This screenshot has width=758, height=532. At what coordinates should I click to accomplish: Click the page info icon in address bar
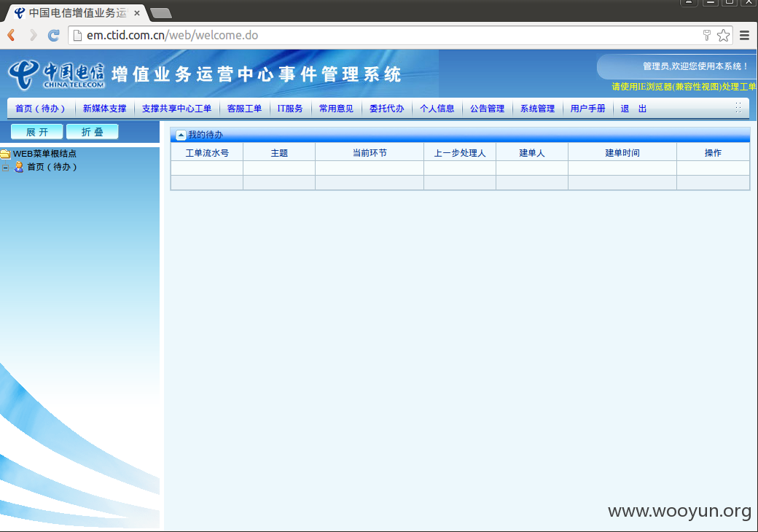click(x=77, y=35)
